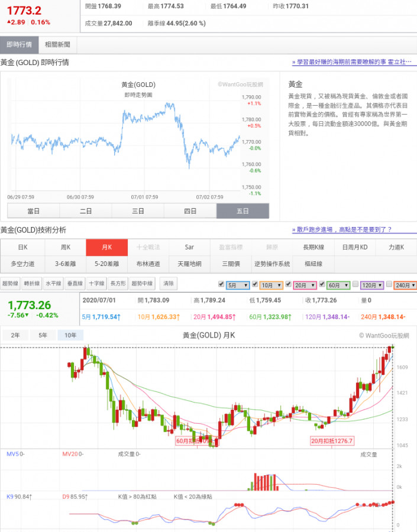Open the Sar indicator tab
Viewport: 417px width, 532px height.
click(x=189, y=247)
